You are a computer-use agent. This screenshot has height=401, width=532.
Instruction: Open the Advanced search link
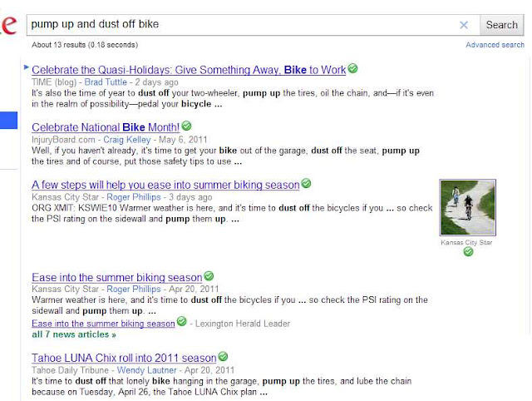(x=495, y=45)
